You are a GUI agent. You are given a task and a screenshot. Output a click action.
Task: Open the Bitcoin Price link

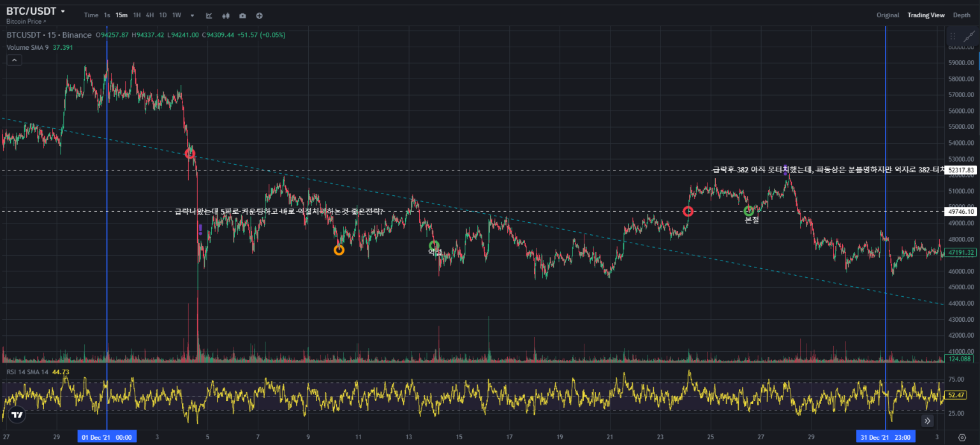pyautogui.click(x=26, y=22)
